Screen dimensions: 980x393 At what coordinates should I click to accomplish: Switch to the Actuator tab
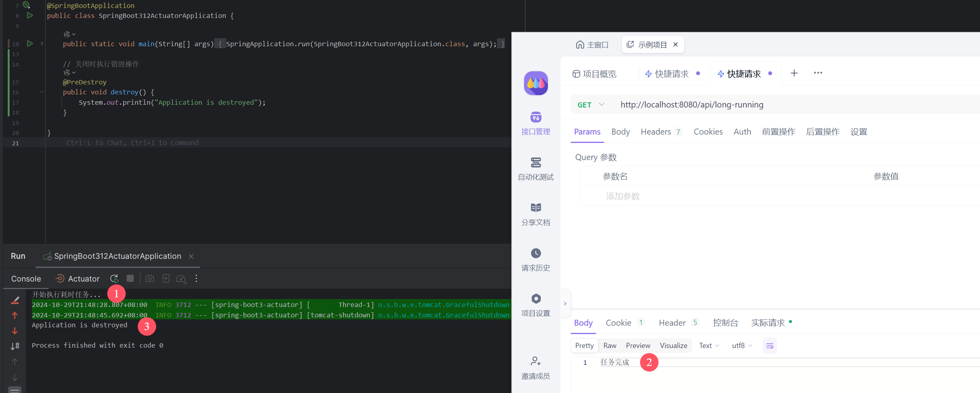pos(78,279)
